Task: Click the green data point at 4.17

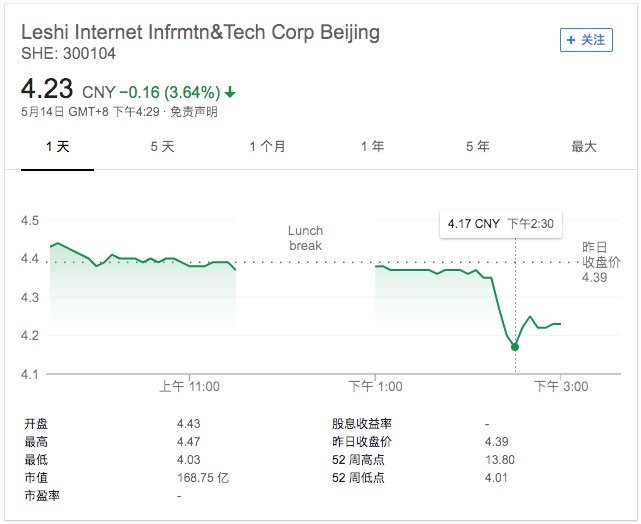Action: click(x=515, y=347)
